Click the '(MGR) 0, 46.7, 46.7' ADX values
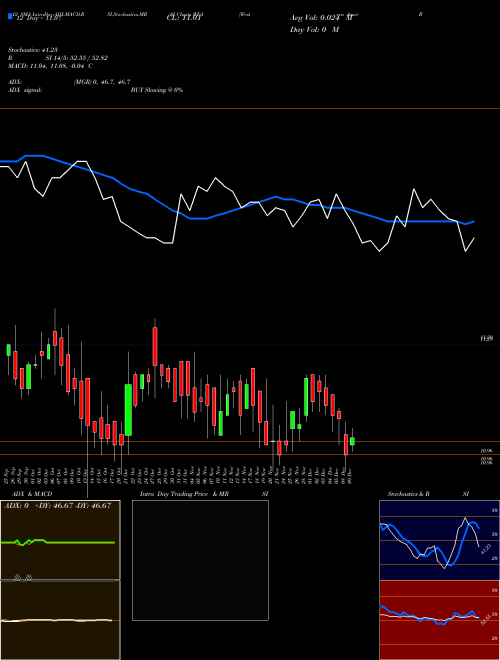The width and height of the screenshot is (500, 660). coord(102,82)
